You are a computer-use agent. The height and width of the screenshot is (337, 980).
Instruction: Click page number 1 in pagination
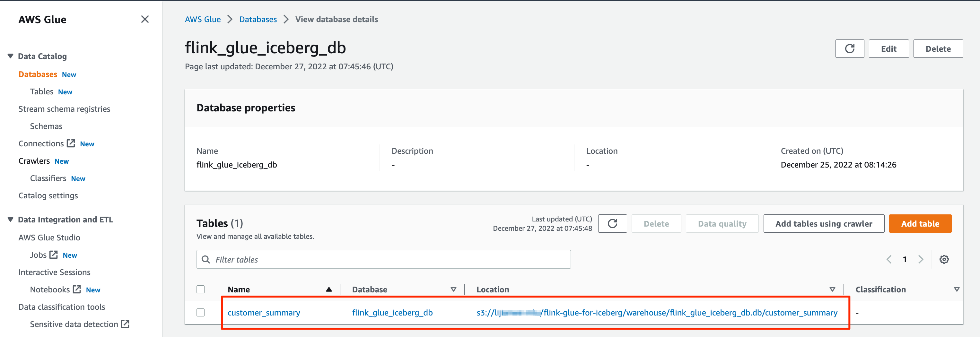905,259
